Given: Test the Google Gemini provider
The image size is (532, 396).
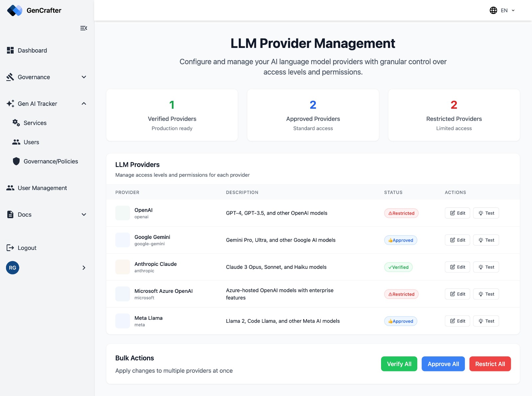Looking at the screenshot, I should point(486,240).
